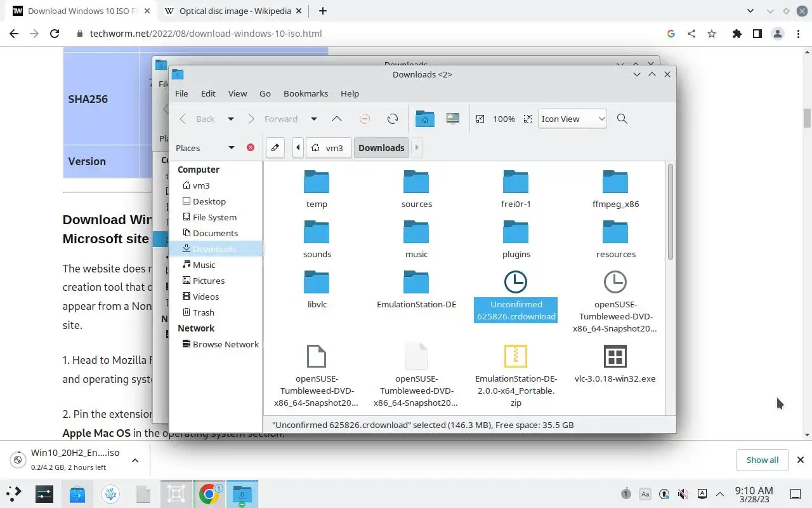
Task: Open the Edit menu
Action: point(208,93)
